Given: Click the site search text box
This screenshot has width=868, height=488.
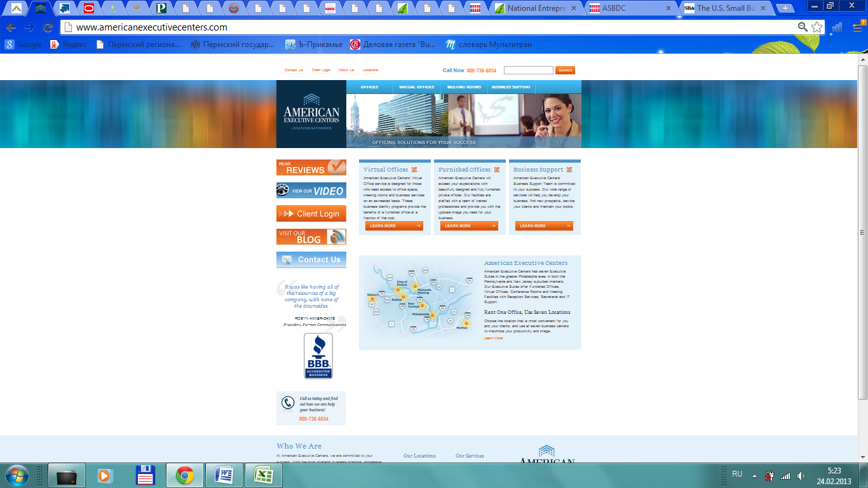Looking at the screenshot, I should [x=529, y=71].
